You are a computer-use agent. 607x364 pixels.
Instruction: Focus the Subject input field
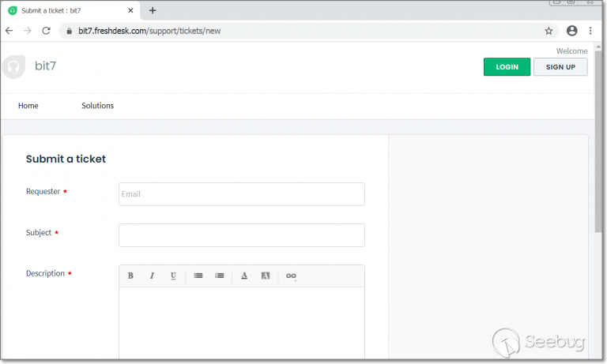pyautogui.click(x=242, y=235)
